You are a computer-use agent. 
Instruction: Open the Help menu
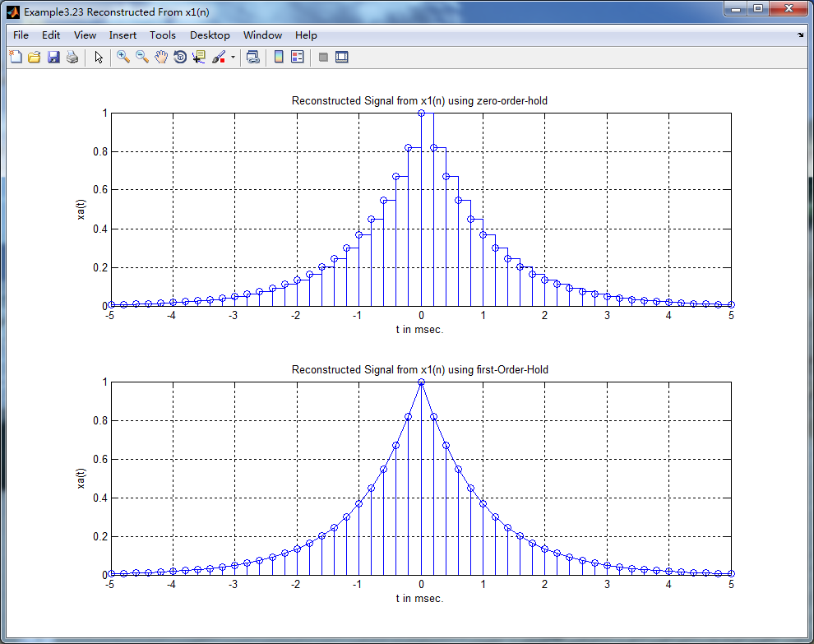click(x=306, y=35)
